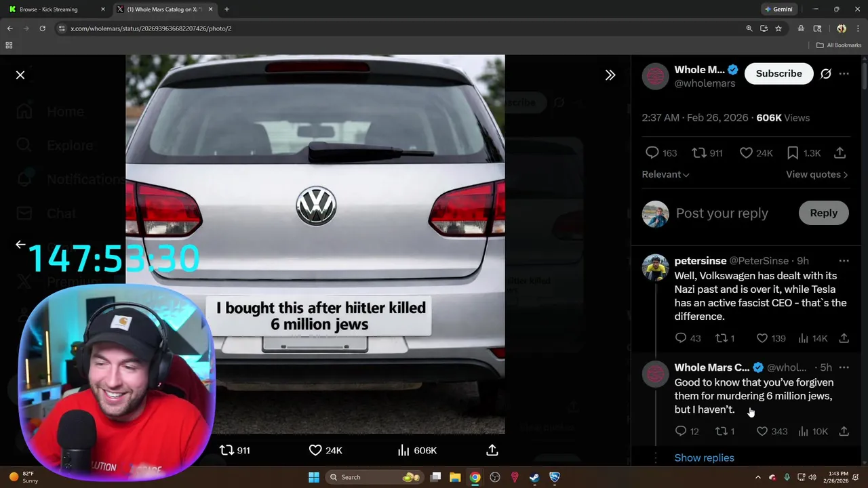This screenshot has width=868, height=488.
Task: Open All Bookmarks folder
Action: pyautogui.click(x=839, y=45)
